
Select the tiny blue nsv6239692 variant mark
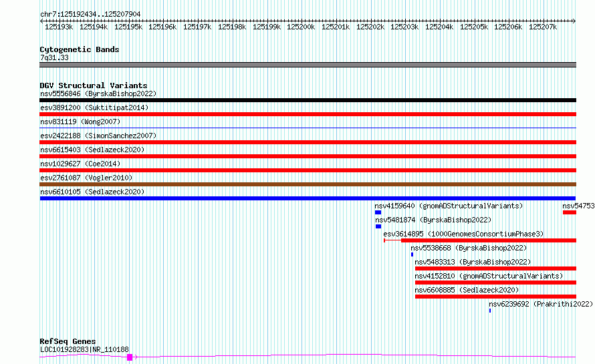pos(490,311)
